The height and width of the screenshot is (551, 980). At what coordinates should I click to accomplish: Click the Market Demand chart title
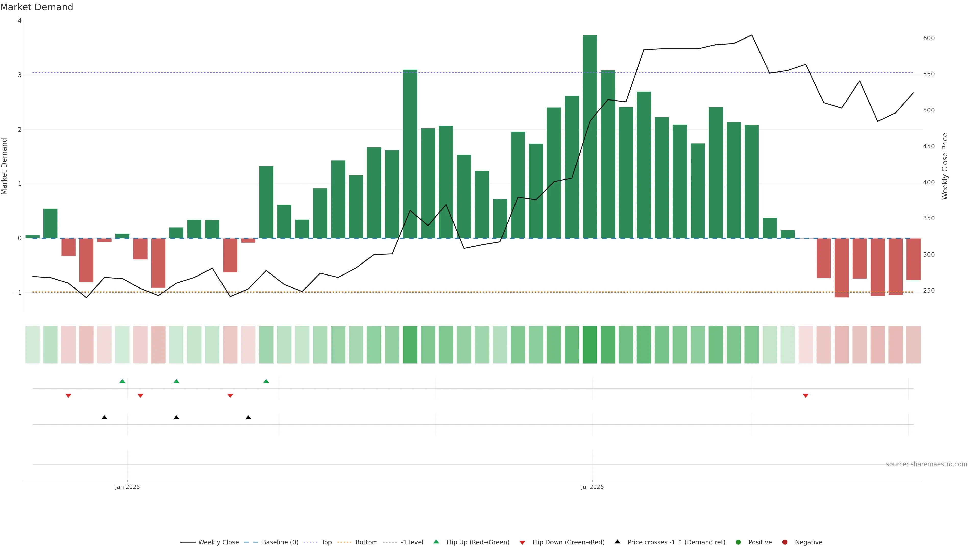pos(36,7)
